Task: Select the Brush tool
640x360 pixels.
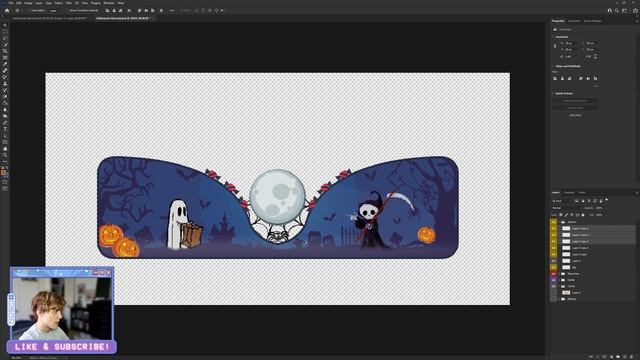Action: click(x=5, y=77)
